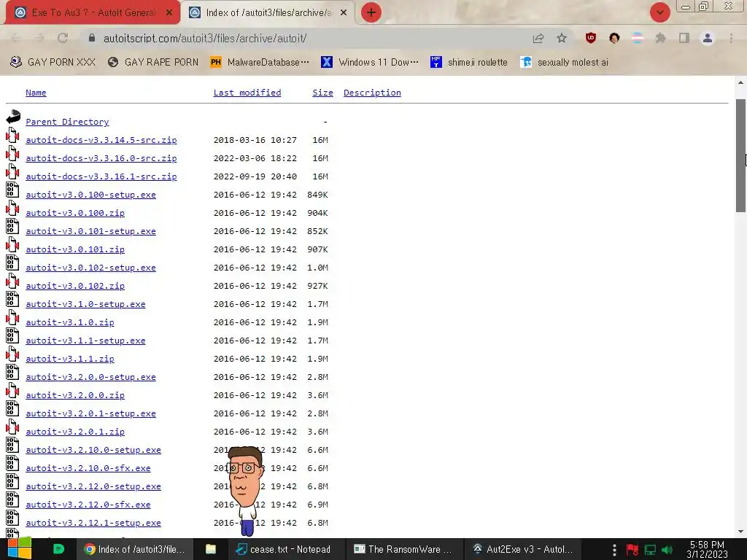Click the scrollbar up arrow
747x560 pixels.
[x=741, y=82]
